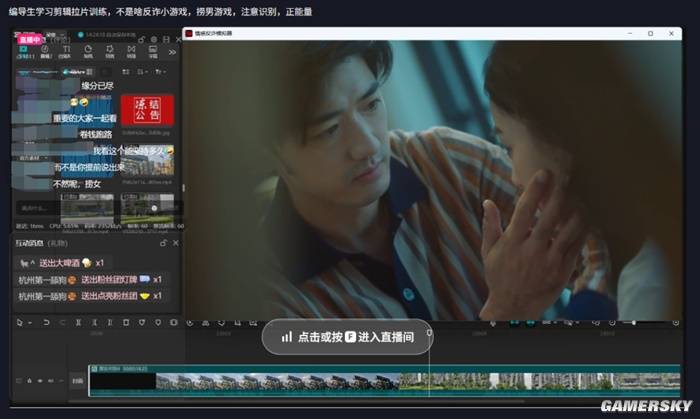The width and height of the screenshot is (700, 419).
Task: Toggle the second teal snapping button above the timeline
Action: pos(530,323)
